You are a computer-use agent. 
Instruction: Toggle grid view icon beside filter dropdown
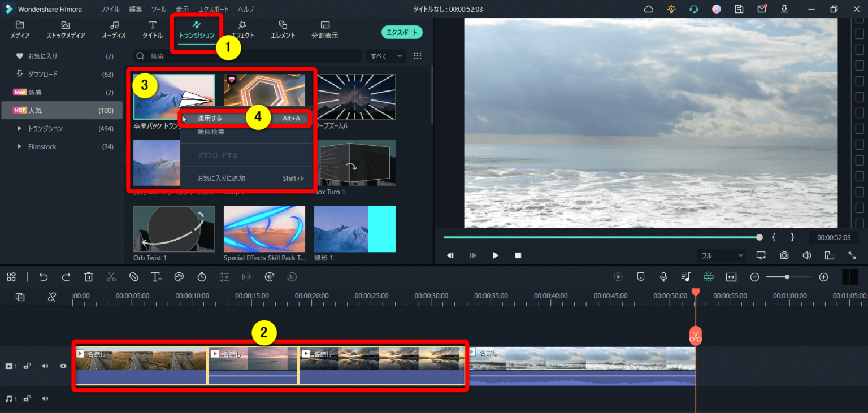pos(418,56)
